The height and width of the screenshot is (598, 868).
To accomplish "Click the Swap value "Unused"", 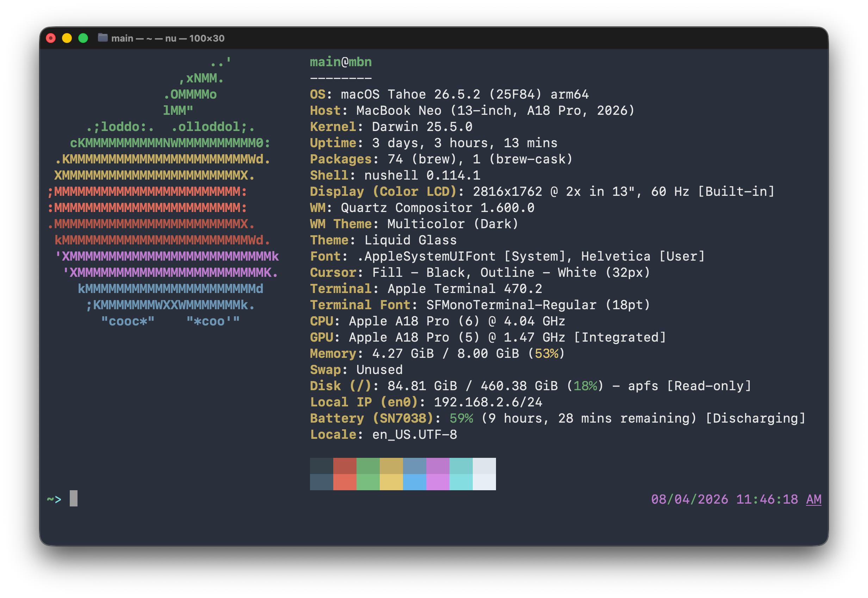I will (x=379, y=369).
